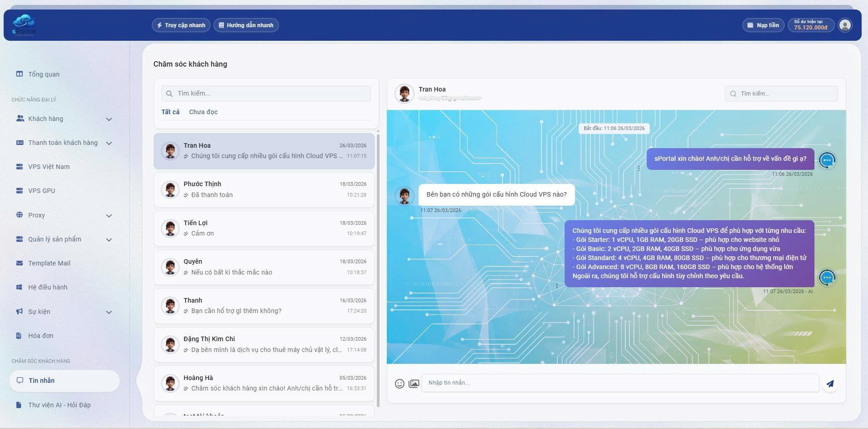Viewport: 868px width, 429px height.
Task: Click the Hệ điều hành windows icon
Action: pos(20,287)
